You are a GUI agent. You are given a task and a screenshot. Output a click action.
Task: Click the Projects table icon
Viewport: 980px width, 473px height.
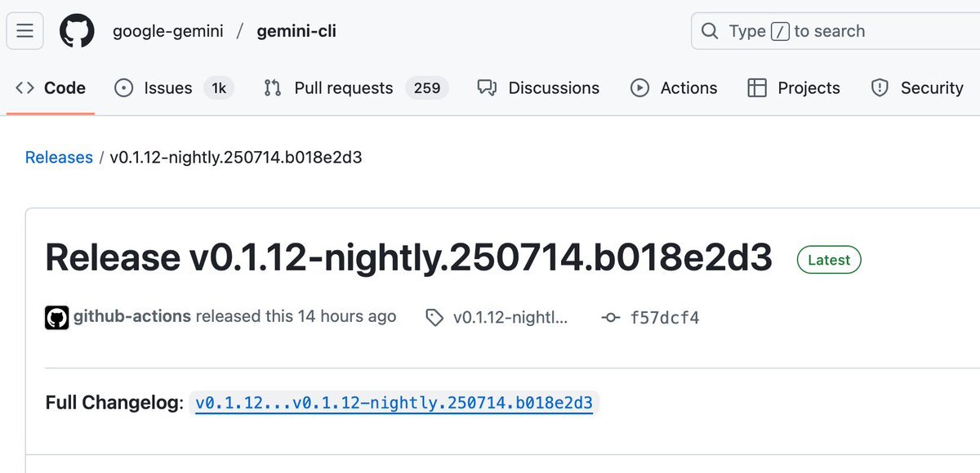757,88
